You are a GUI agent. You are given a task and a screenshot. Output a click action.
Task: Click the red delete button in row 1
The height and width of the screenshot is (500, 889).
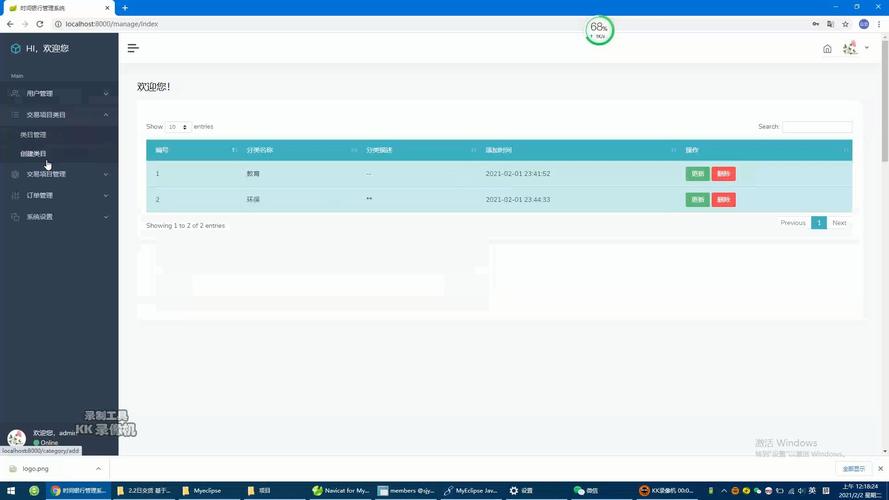723,173
